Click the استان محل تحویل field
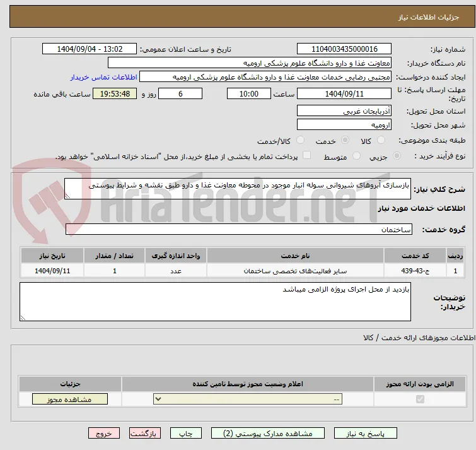The width and height of the screenshot is (476, 450). pyautogui.click(x=344, y=111)
